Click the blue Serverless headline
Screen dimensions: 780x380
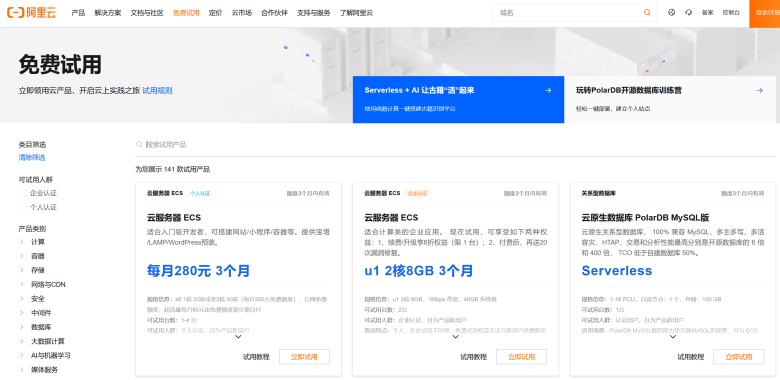(x=617, y=271)
